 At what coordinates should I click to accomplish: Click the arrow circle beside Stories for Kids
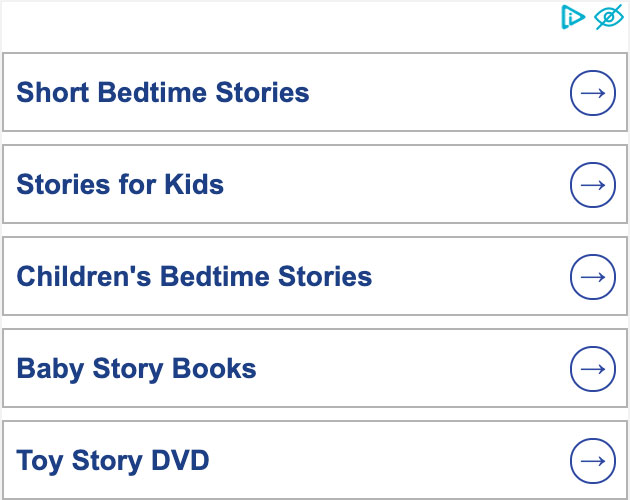593,185
